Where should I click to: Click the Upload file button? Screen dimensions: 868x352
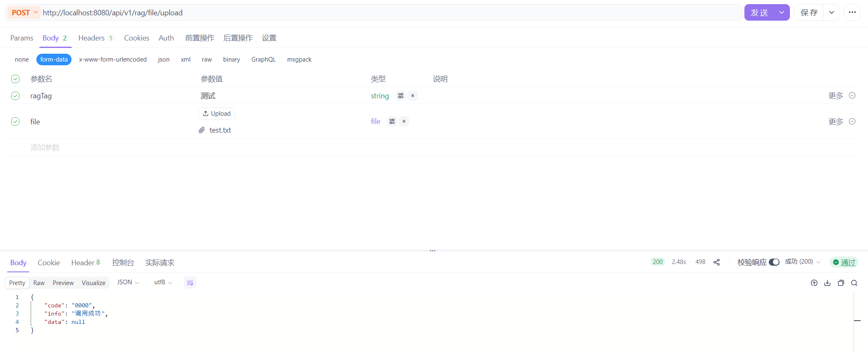pyautogui.click(x=217, y=114)
